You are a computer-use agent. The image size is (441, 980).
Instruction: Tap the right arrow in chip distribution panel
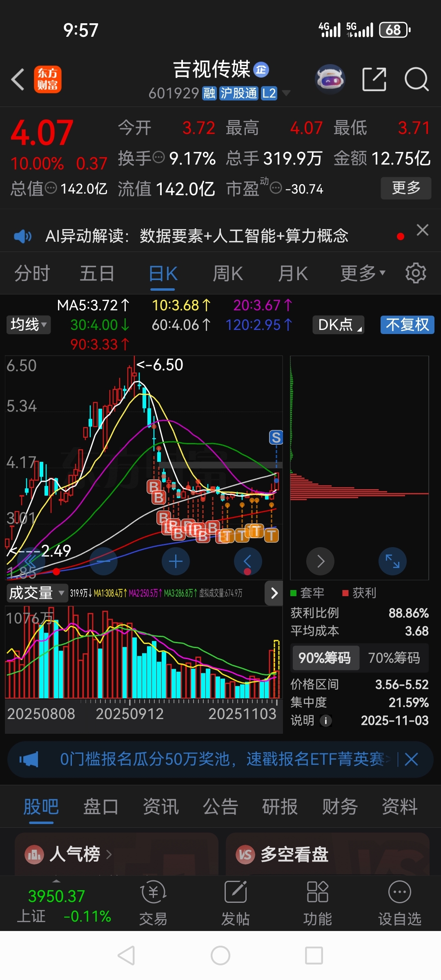pos(321,561)
